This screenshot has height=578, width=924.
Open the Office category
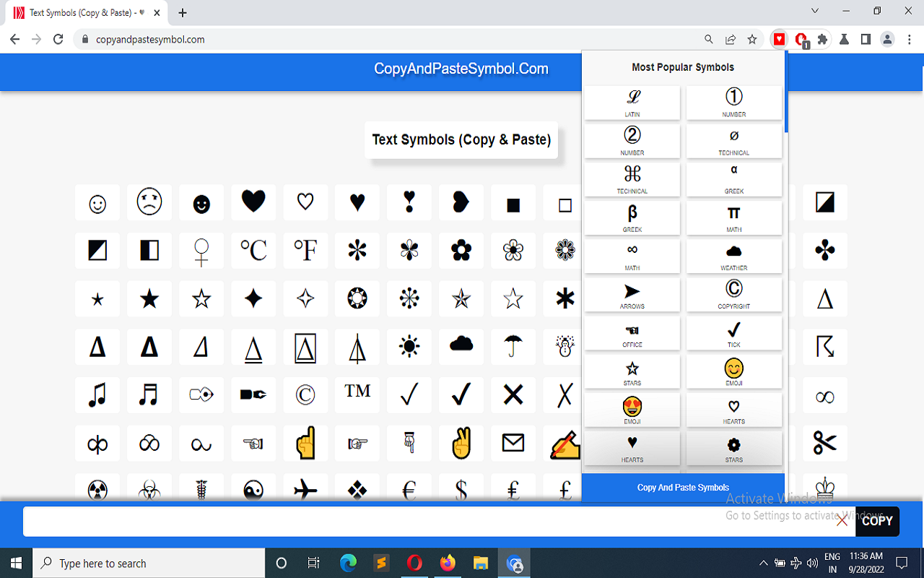click(632, 332)
